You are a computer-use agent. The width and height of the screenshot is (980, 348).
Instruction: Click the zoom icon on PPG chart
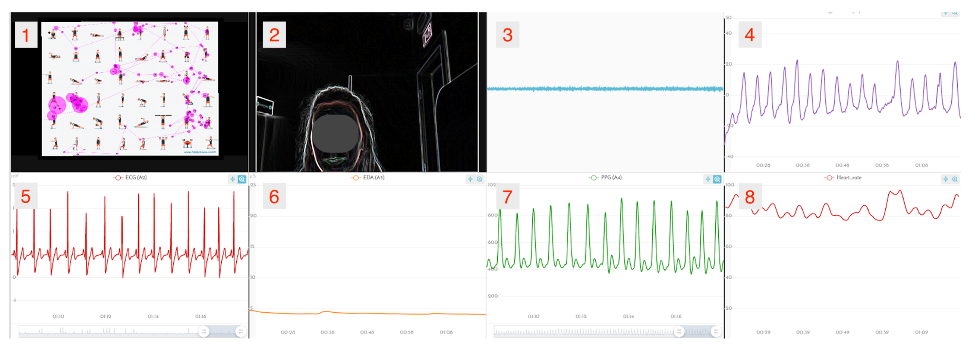717,179
